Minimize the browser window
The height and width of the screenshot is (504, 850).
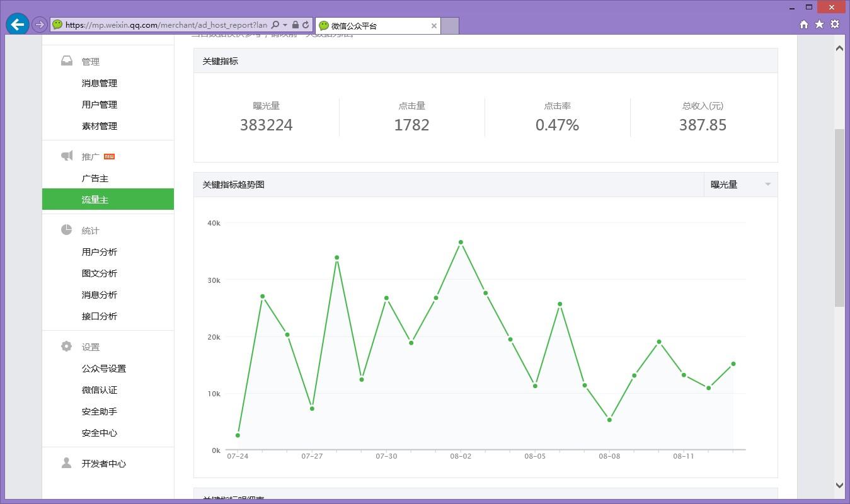[x=791, y=8]
